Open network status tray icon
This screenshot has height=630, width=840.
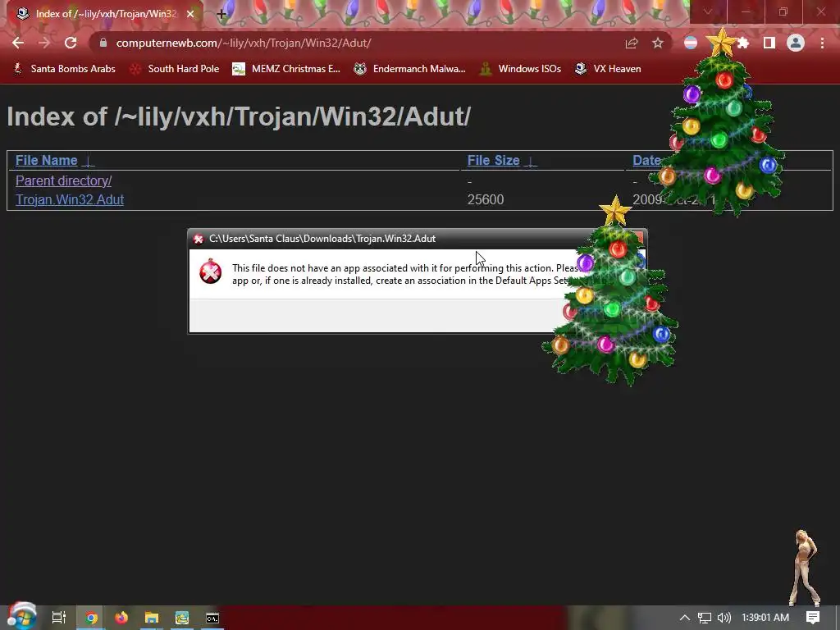pos(705,618)
